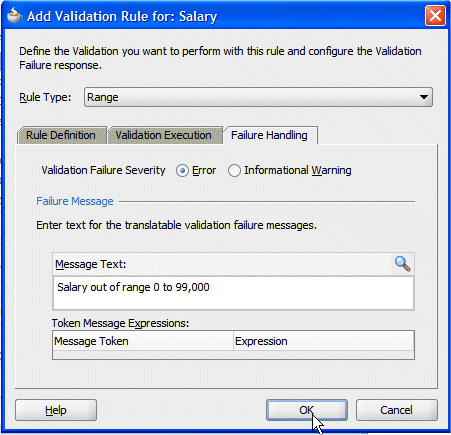Click inside the Message Text field
This screenshot has width=451, height=435.
pyautogui.click(x=233, y=293)
